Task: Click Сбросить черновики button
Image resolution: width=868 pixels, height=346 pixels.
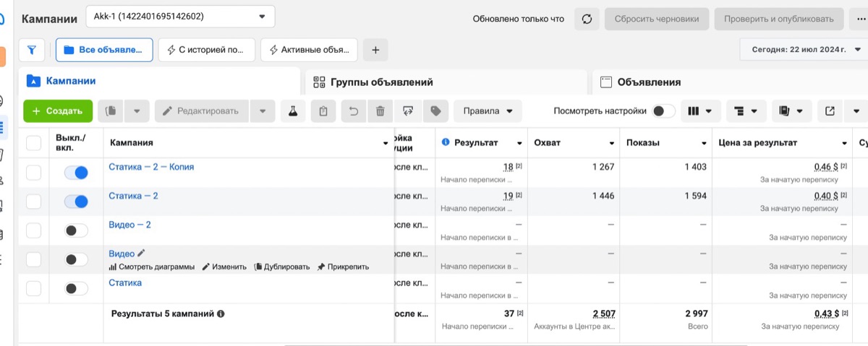Action: [657, 19]
